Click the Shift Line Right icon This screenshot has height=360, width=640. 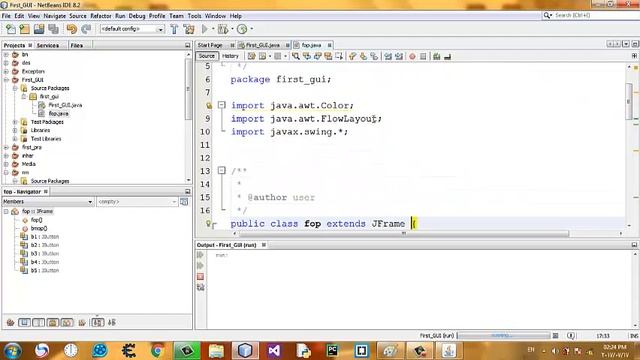coord(398,56)
